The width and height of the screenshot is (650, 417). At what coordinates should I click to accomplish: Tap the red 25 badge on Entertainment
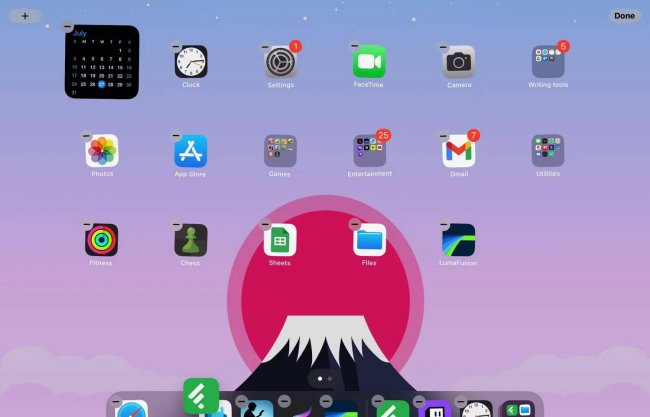click(x=383, y=135)
